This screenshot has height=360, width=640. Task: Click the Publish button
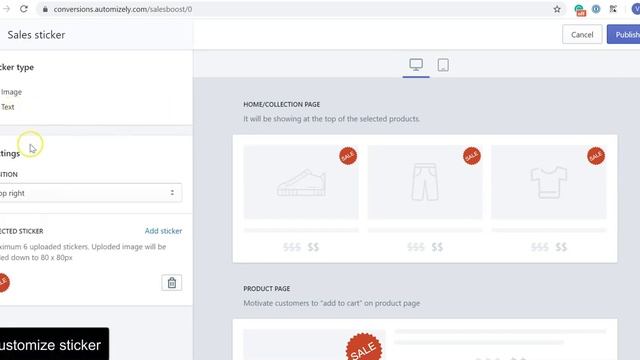pyautogui.click(x=625, y=35)
